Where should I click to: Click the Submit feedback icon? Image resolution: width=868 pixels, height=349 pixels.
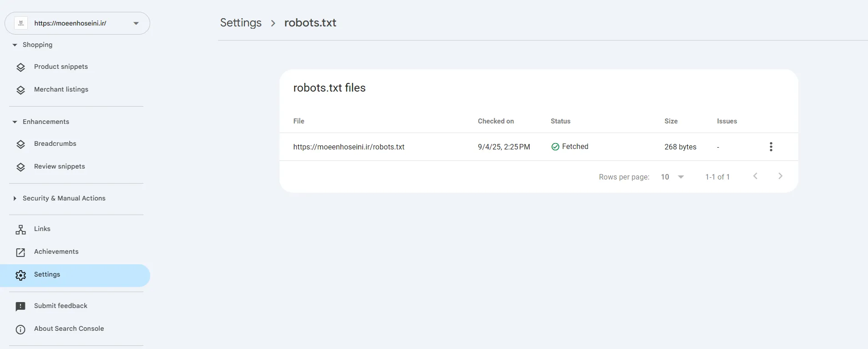[x=20, y=307]
